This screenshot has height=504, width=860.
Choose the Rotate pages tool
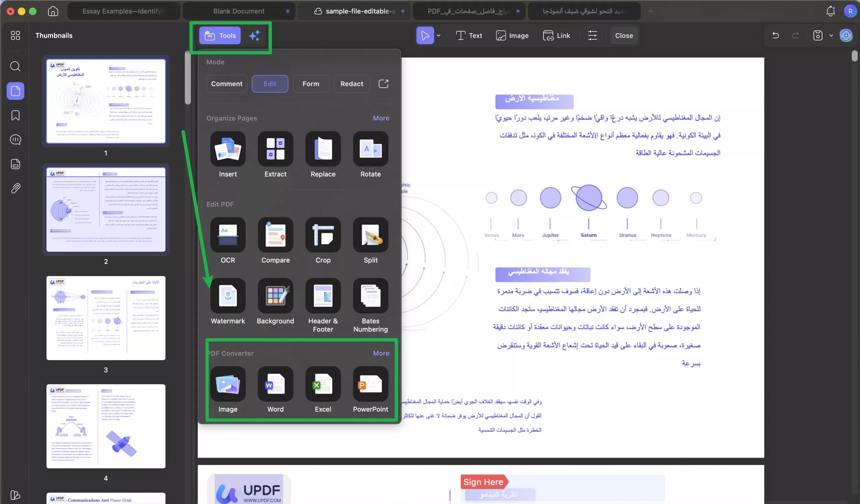371,155
